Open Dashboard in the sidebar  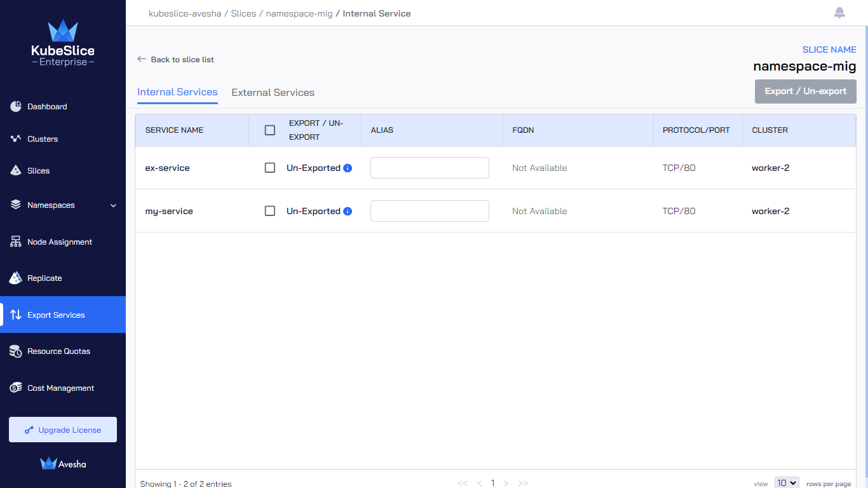pyautogui.click(x=63, y=107)
